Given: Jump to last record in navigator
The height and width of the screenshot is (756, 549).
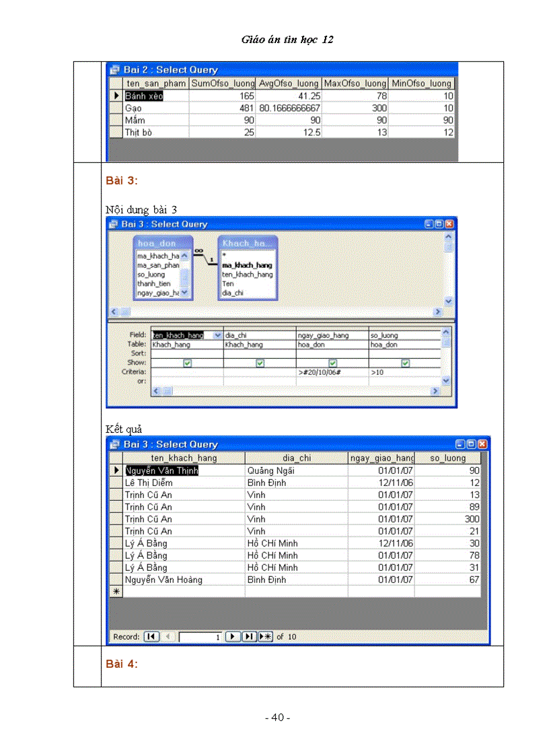Looking at the screenshot, I should 249,636.
